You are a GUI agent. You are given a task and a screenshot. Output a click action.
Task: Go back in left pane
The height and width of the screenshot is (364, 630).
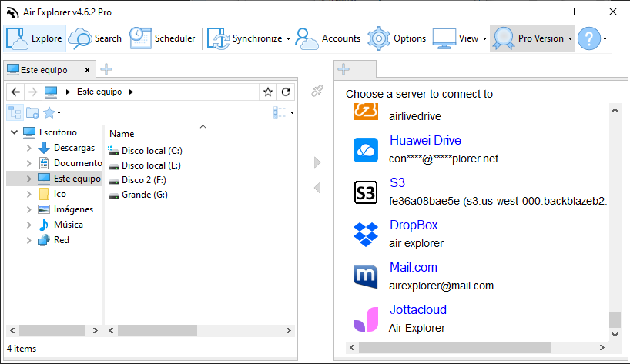15,92
